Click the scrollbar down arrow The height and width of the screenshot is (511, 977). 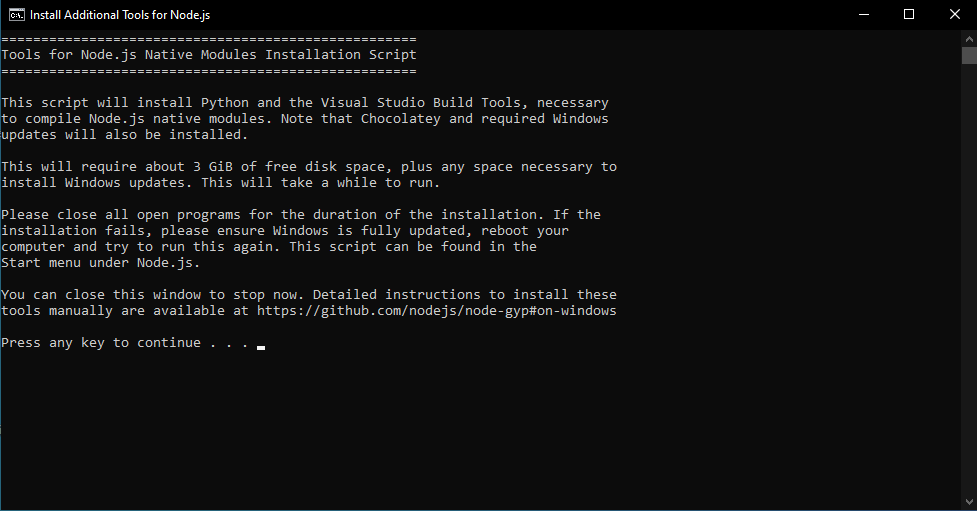pos(969,502)
